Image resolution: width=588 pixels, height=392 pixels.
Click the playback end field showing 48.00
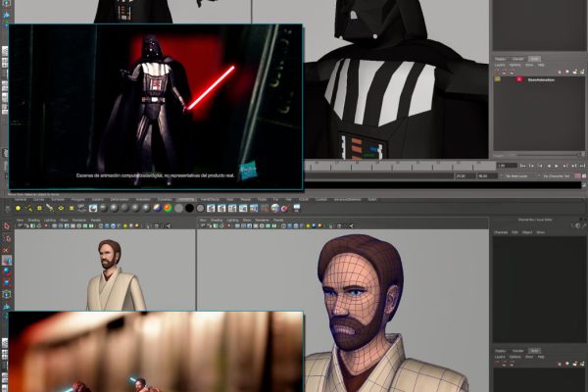(x=486, y=176)
